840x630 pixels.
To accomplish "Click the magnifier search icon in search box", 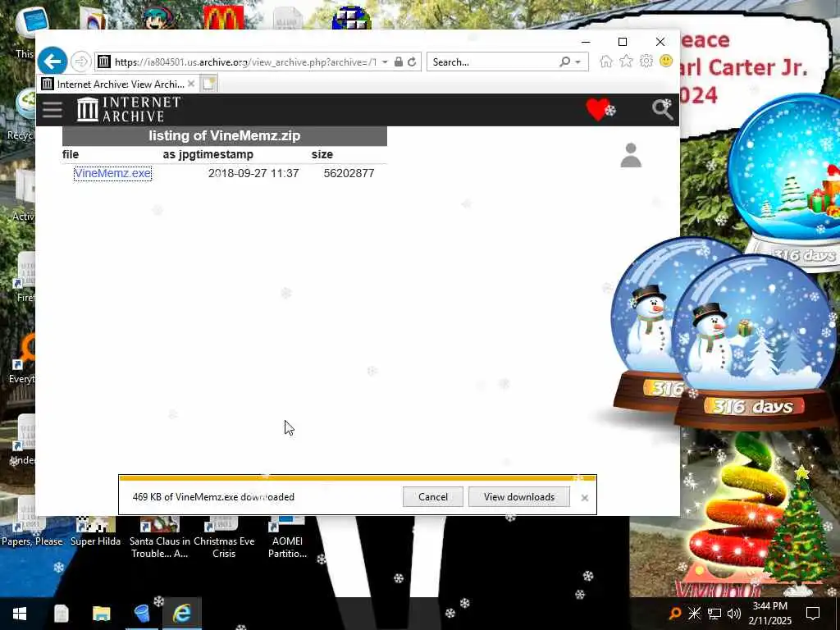I will coord(564,62).
